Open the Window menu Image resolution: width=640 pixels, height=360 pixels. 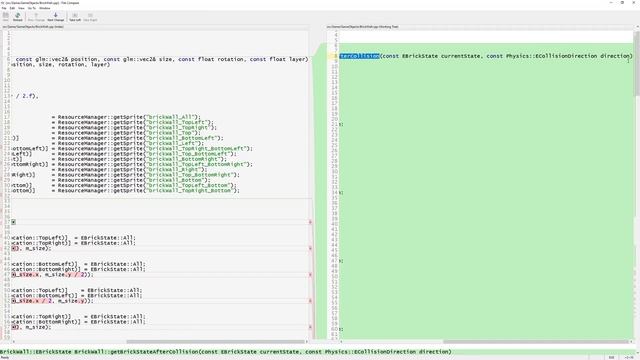click(44, 8)
